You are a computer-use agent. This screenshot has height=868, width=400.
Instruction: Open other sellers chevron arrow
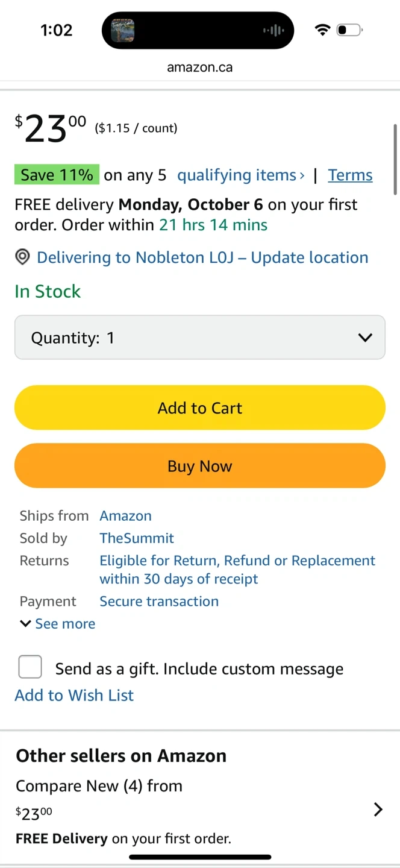[378, 810]
